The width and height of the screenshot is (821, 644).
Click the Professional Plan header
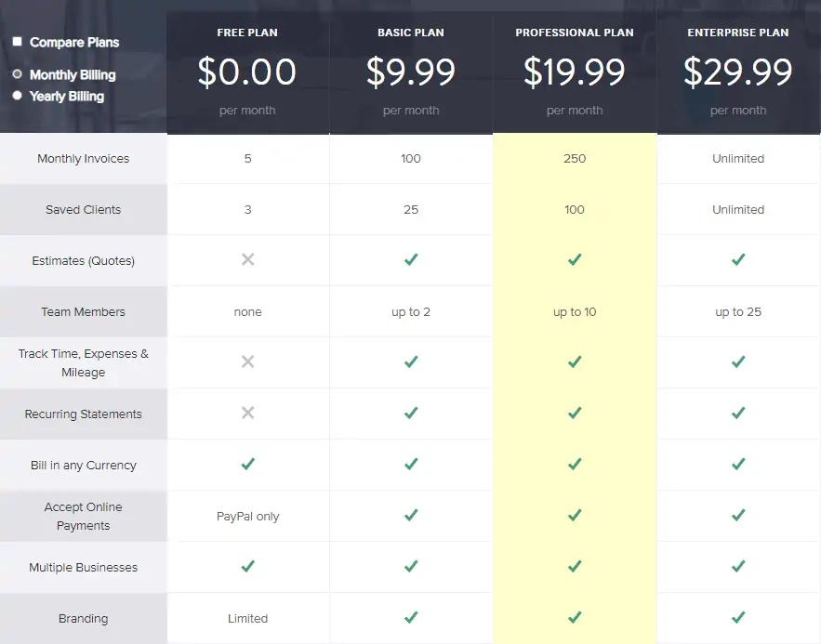[x=575, y=33]
